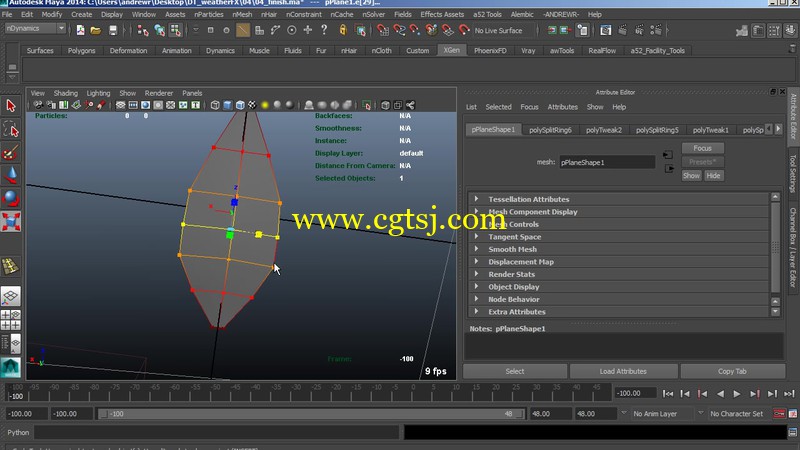800x450 pixels.
Task: Select the Lasso tool
Action: click(11, 129)
